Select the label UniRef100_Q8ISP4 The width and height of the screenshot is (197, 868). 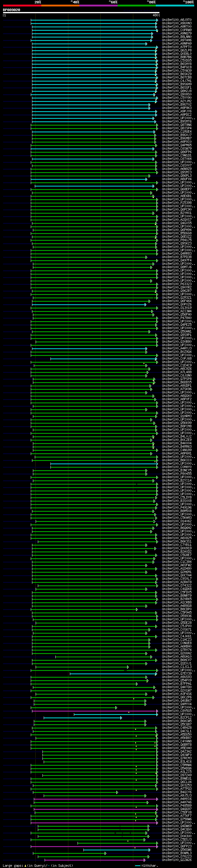[x=177, y=128]
